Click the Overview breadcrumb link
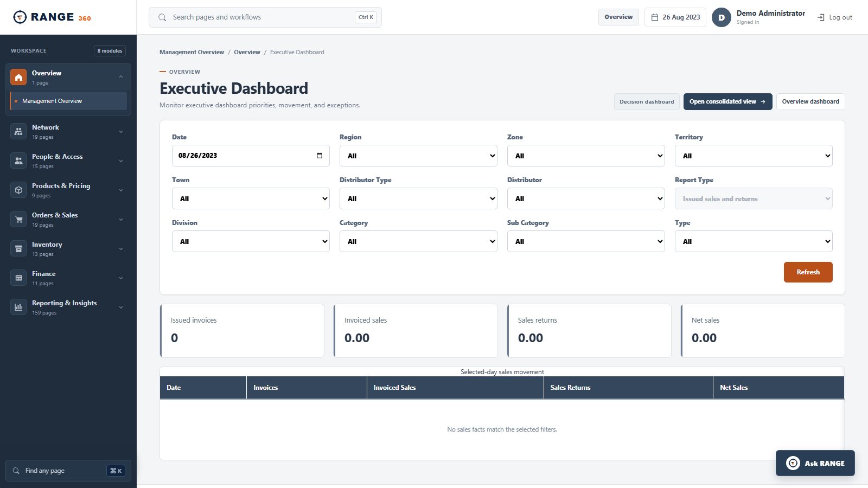The height and width of the screenshot is (488, 868). (247, 52)
